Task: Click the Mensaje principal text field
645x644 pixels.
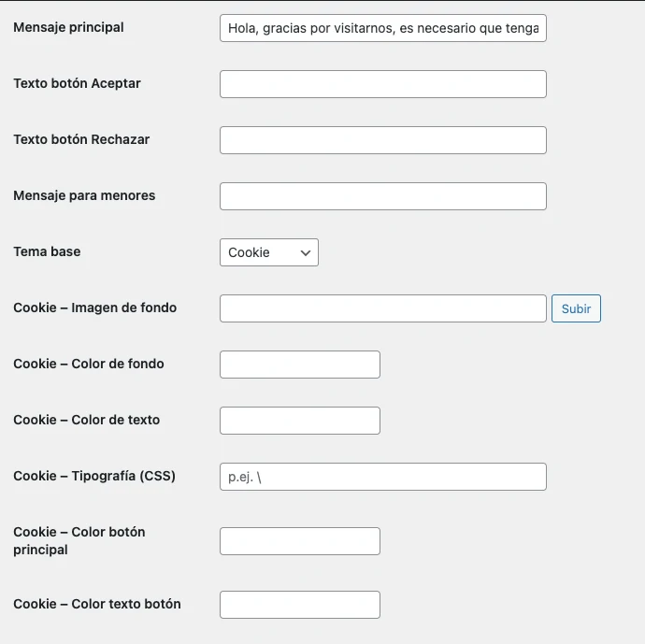Action: [382, 28]
